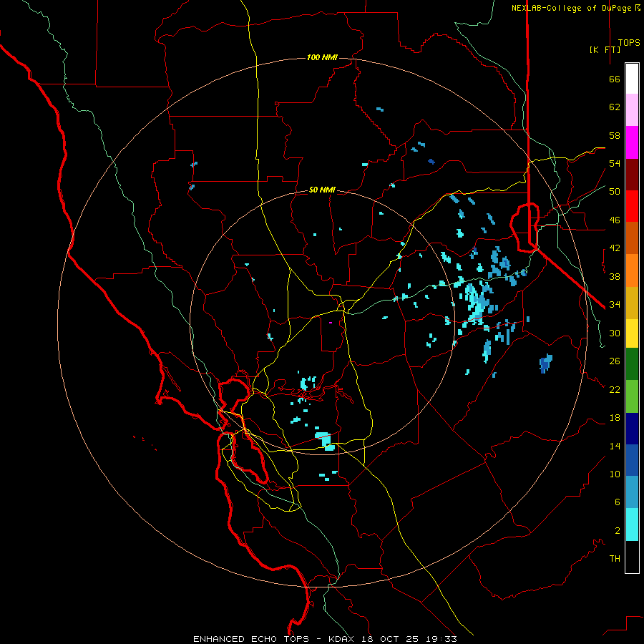This screenshot has width=644, height=644.
Task: Click the 62 value on the legend
Action: pos(615,107)
